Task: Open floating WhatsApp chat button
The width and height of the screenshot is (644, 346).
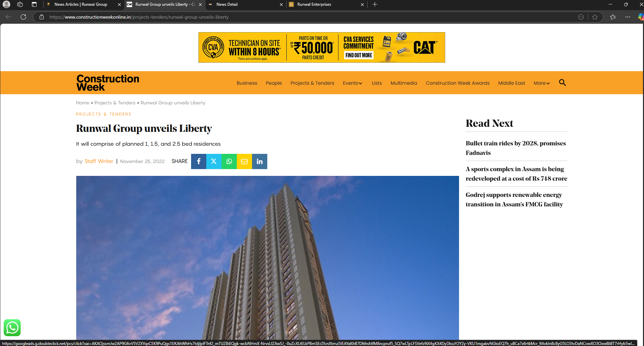Action: coord(12,328)
